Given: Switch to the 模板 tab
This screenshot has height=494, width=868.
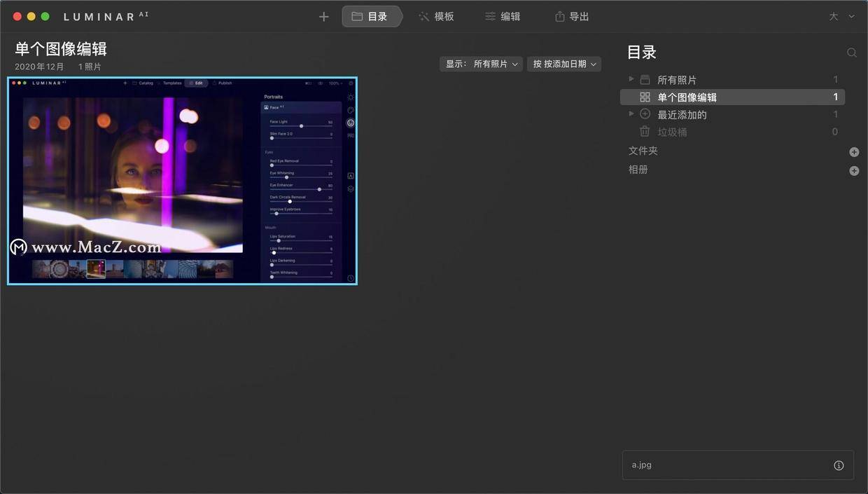Looking at the screenshot, I should point(436,17).
